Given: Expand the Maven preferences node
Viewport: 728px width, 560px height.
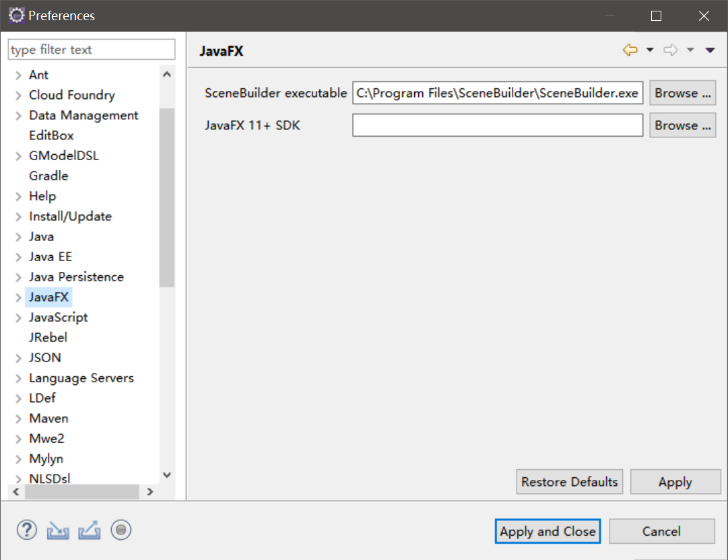Looking at the screenshot, I should 18,419.
